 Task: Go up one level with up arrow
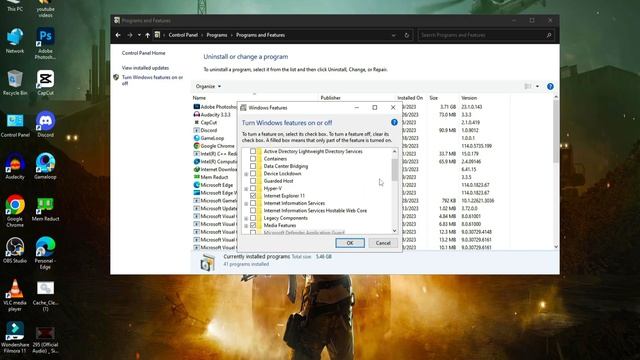(147, 35)
